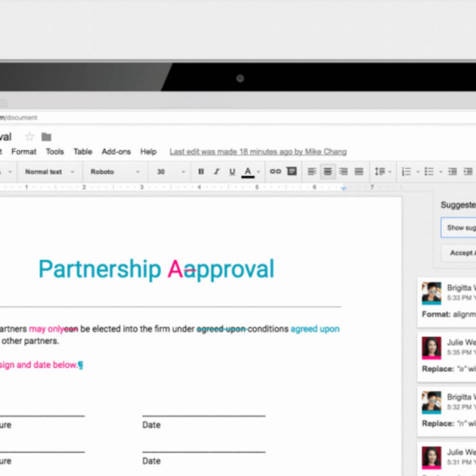Star this document

tap(29, 137)
